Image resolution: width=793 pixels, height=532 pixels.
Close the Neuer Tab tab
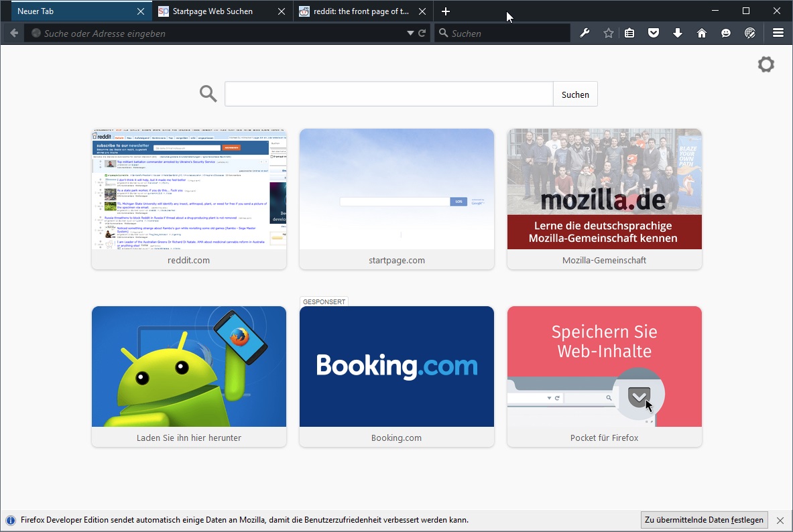point(141,11)
